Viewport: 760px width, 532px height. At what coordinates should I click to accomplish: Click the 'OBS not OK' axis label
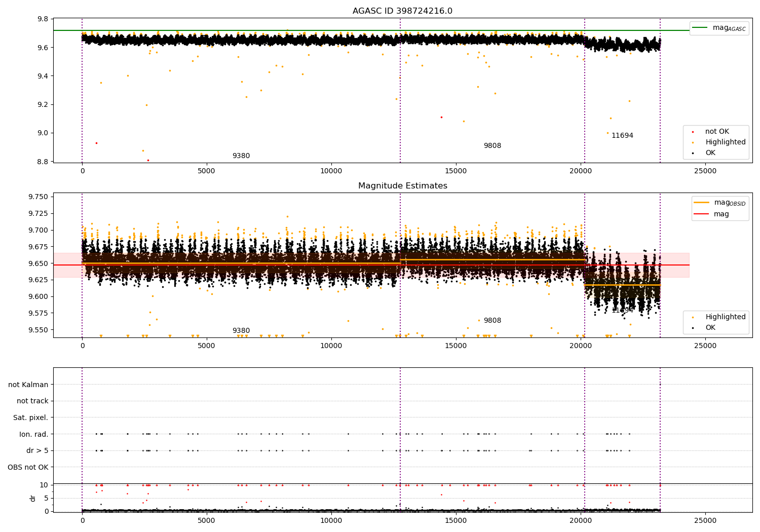click(28, 467)
